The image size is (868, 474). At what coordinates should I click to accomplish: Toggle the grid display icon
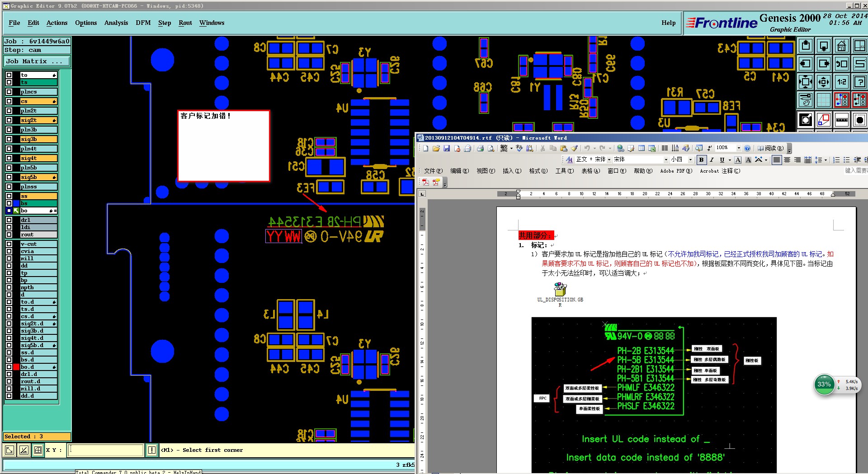(x=824, y=100)
